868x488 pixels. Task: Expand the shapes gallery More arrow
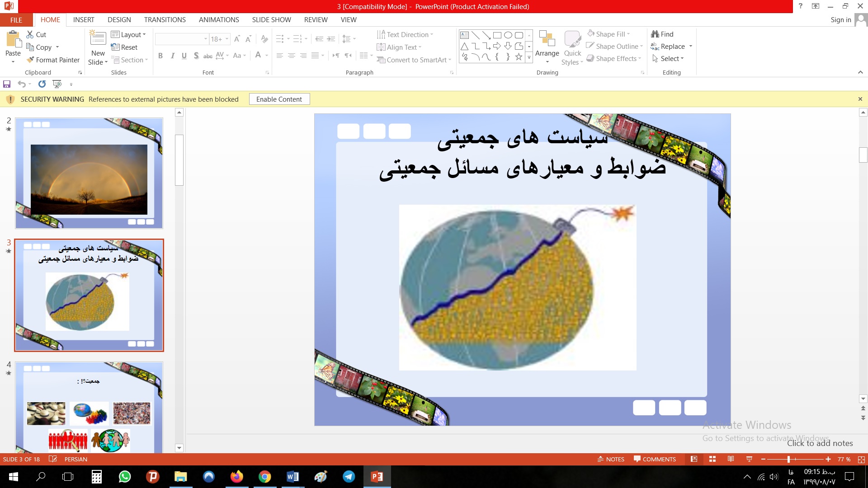point(529,57)
